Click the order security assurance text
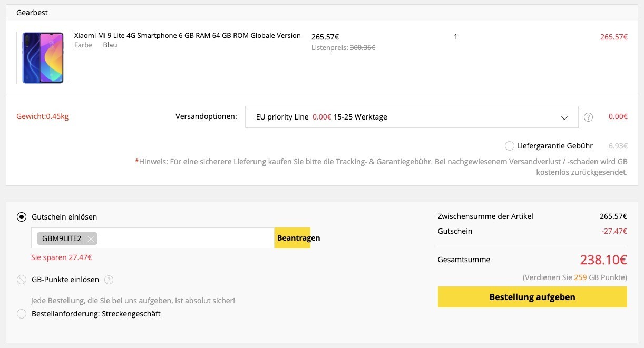Screen dimensions: 644x348 pyautogui.click(x=133, y=301)
